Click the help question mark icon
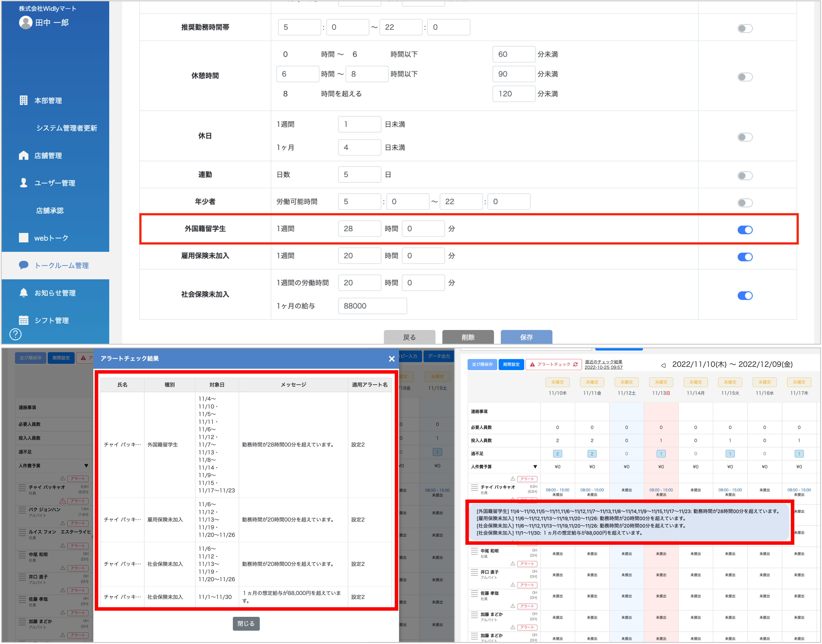 tap(15, 335)
